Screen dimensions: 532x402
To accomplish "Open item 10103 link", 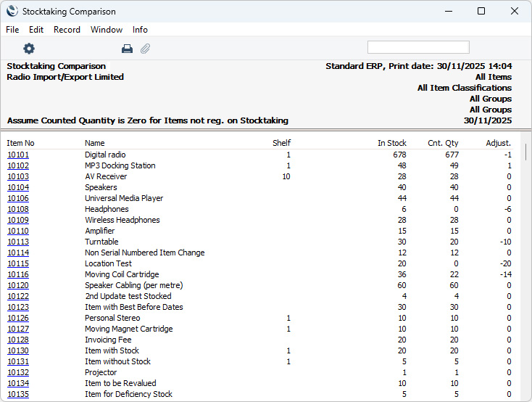I will pyautogui.click(x=18, y=176).
